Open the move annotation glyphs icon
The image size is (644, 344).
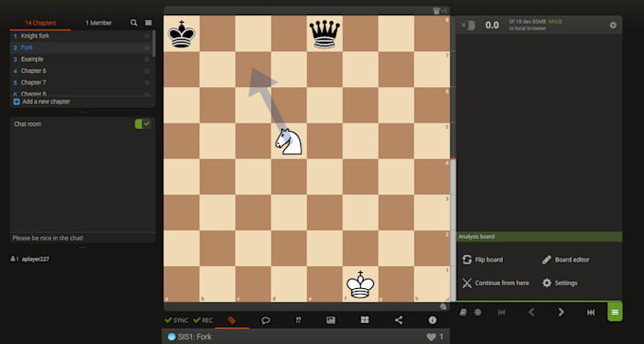298,320
